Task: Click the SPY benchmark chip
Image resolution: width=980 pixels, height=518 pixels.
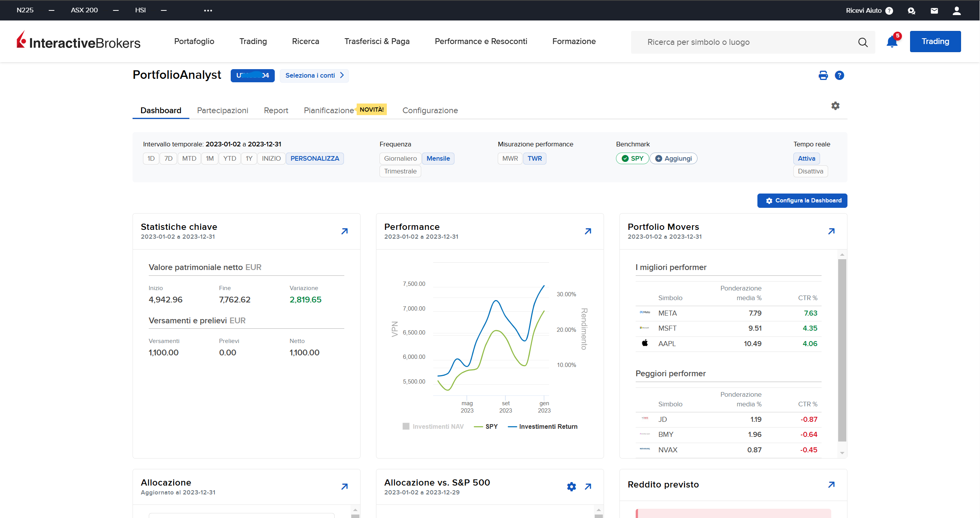Action: point(633,158)
